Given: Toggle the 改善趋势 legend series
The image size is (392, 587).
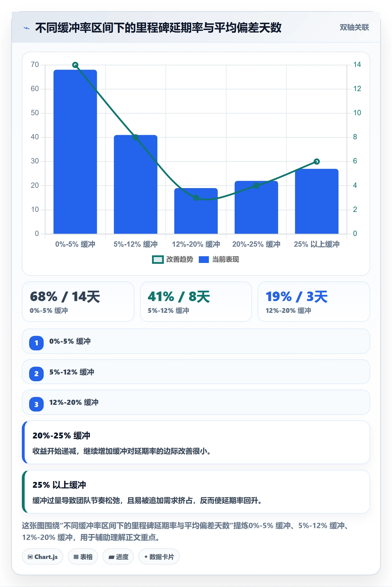Looking at the screenshot, I should [172, 260].
